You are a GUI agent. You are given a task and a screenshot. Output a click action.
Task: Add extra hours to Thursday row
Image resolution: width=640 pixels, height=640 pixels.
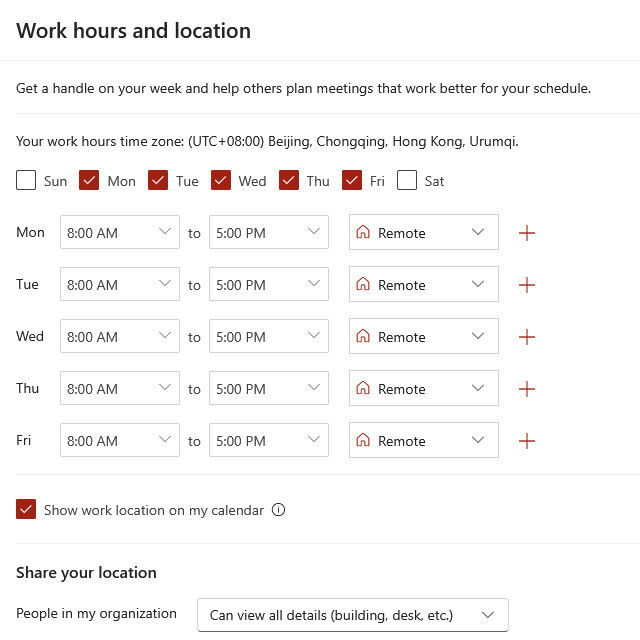(x=527, y=389)
